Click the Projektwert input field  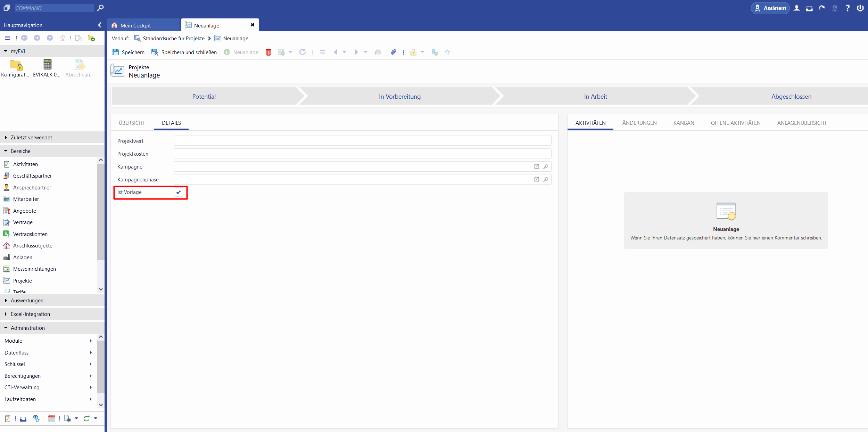(x=362, y=141)
